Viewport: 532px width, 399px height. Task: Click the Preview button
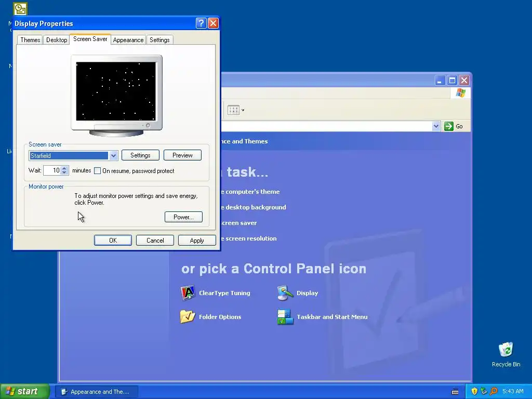(x=182, y=155)
